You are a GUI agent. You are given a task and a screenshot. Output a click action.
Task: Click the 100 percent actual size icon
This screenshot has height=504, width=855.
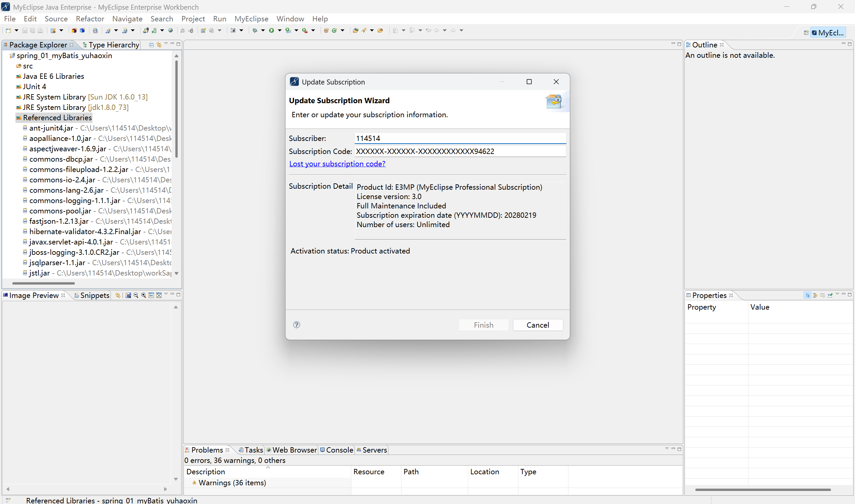(151, 295)
